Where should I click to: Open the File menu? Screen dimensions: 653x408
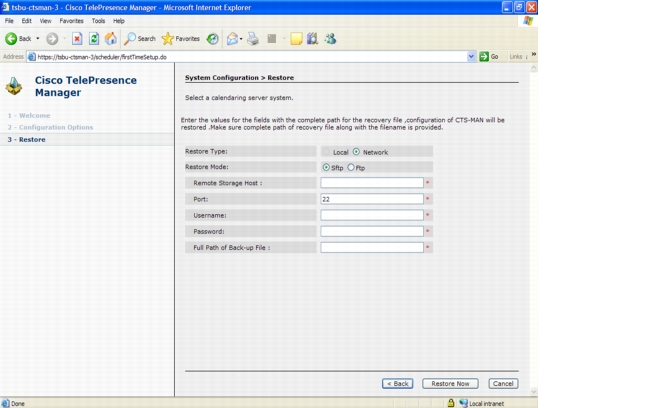point(9,21)
